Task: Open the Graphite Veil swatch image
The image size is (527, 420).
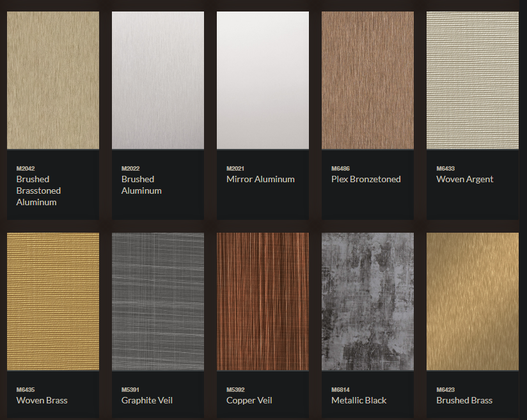Action: point(158,302)
